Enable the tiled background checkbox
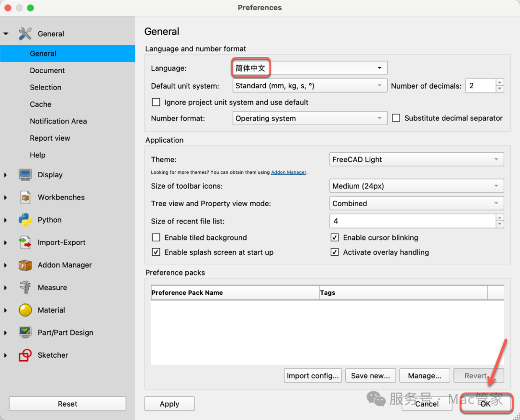520x420 pixels. click(156, 237)
